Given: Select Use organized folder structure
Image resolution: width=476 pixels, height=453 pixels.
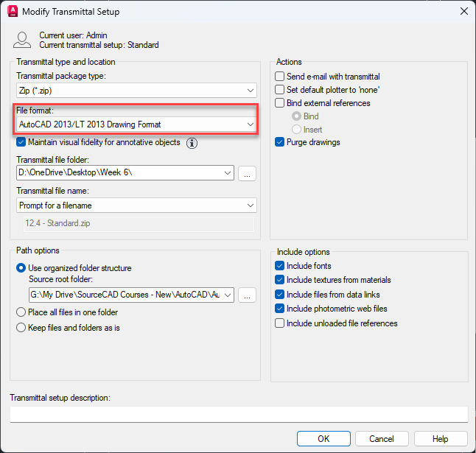Looking at the screenshot, I should tap(74, 268).
